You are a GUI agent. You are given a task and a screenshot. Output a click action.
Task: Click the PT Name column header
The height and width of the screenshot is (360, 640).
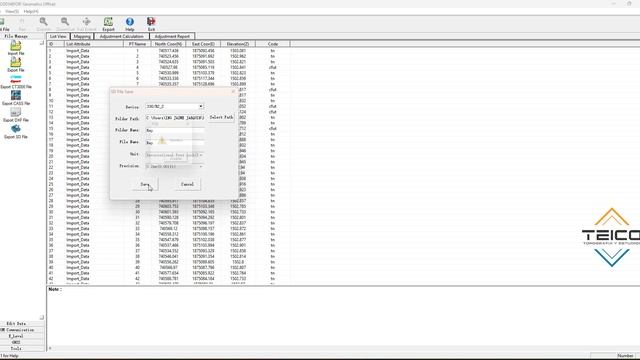(137, 44)
